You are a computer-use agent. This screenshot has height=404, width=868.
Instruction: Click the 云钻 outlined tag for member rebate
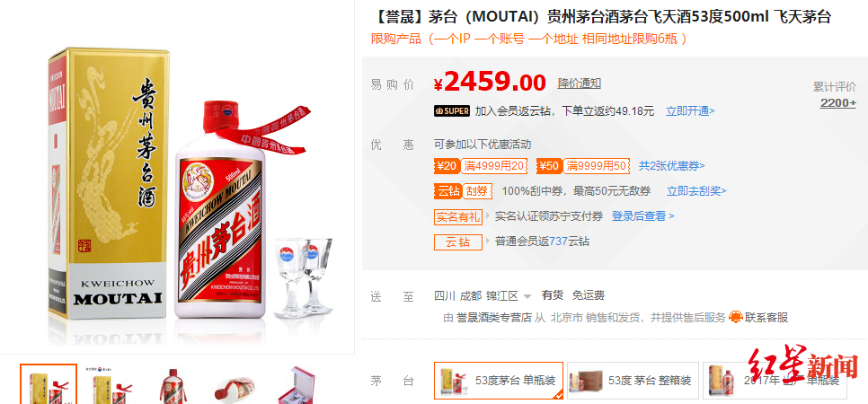(x=457, y=242)
